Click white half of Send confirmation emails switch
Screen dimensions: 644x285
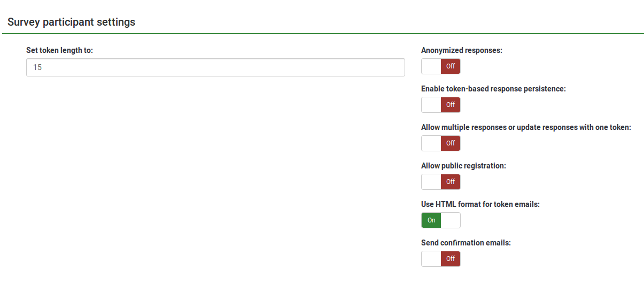[431, 259]
